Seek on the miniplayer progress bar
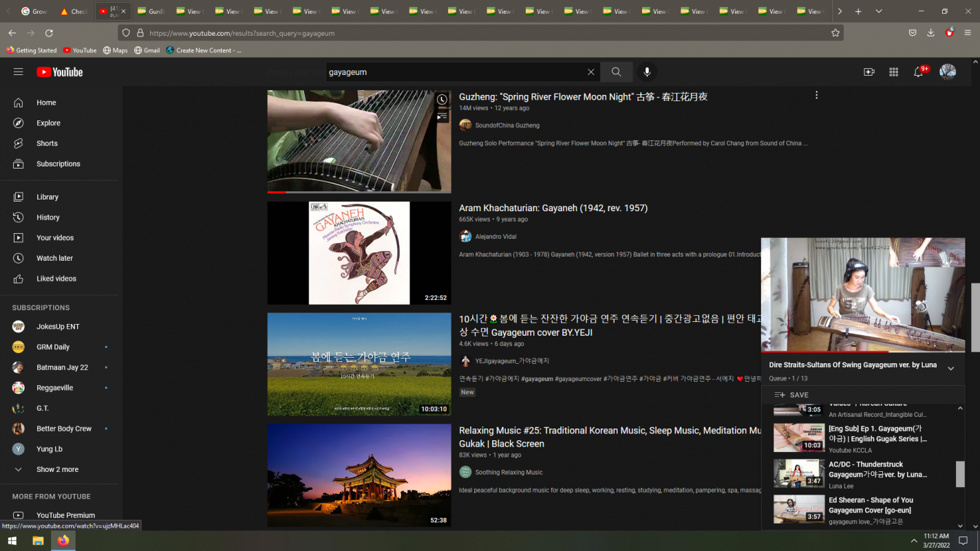The height and width of the screenshot is (551, 980). pyautogui.click(x=863, y=352)
